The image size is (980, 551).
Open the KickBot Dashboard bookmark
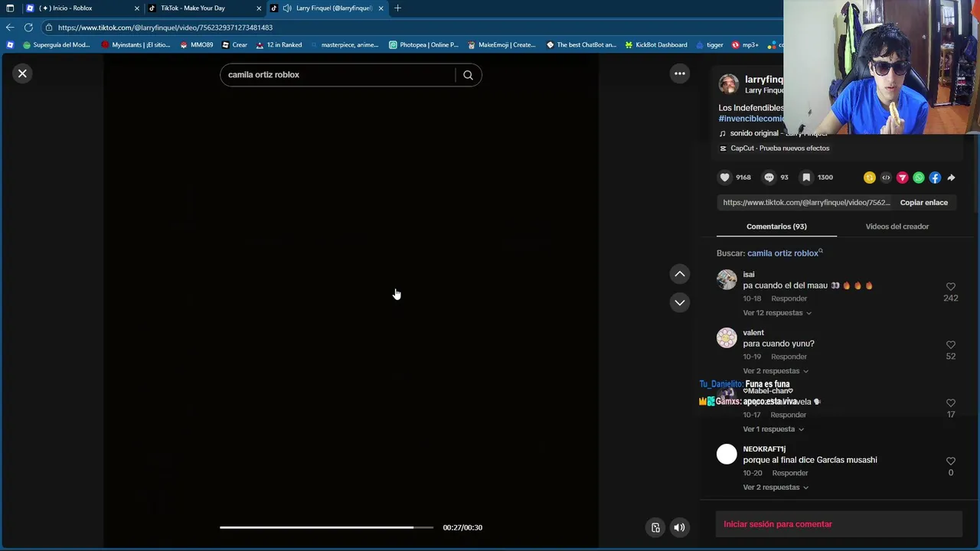[656, 45]
